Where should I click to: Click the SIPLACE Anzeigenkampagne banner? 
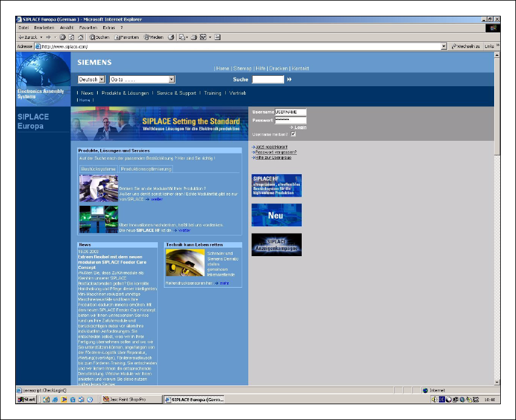pos(276,245)
